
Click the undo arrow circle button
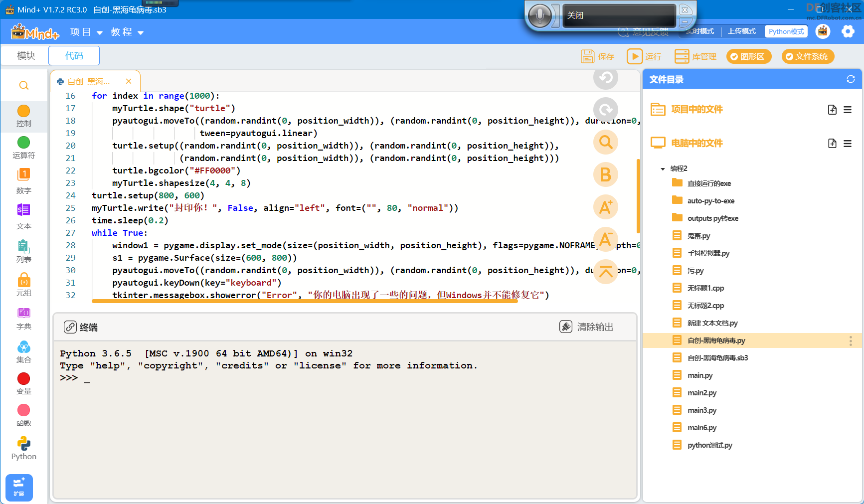click(606, 78)
